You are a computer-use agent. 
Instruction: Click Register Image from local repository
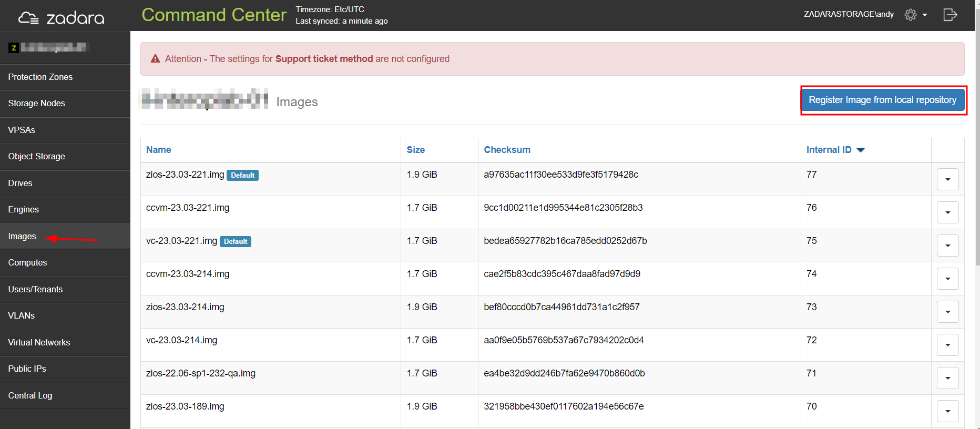(883, 100)
